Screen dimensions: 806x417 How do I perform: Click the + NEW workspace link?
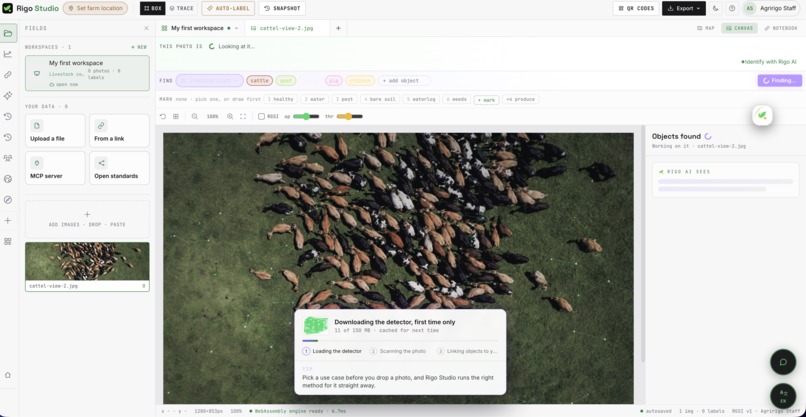pos(139,47)
